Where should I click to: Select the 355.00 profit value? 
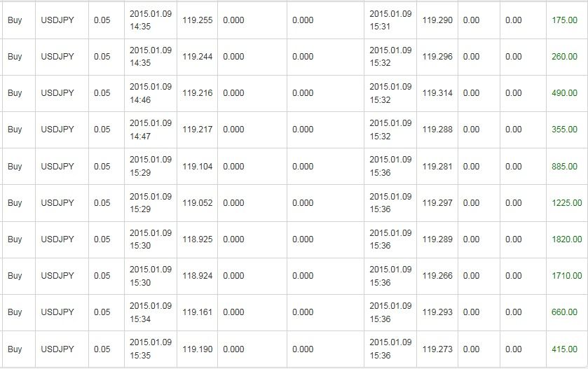(x=564, y=130)
